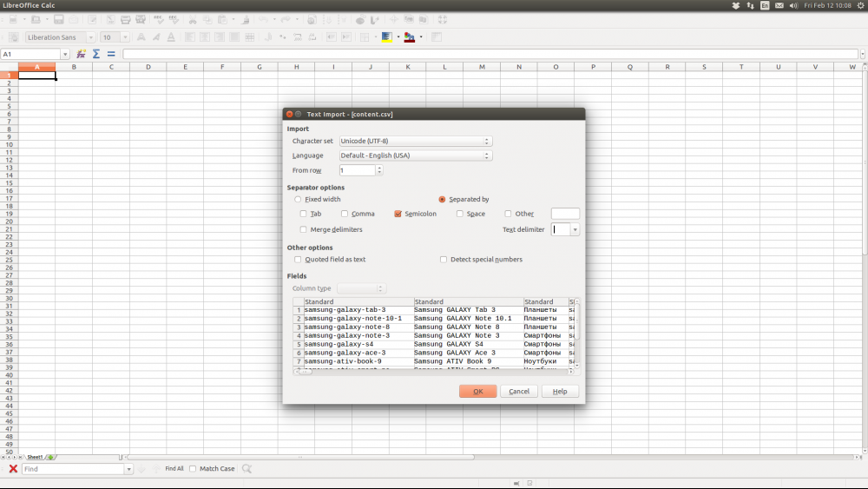Open the Character set dropdown

click(415, 141)
